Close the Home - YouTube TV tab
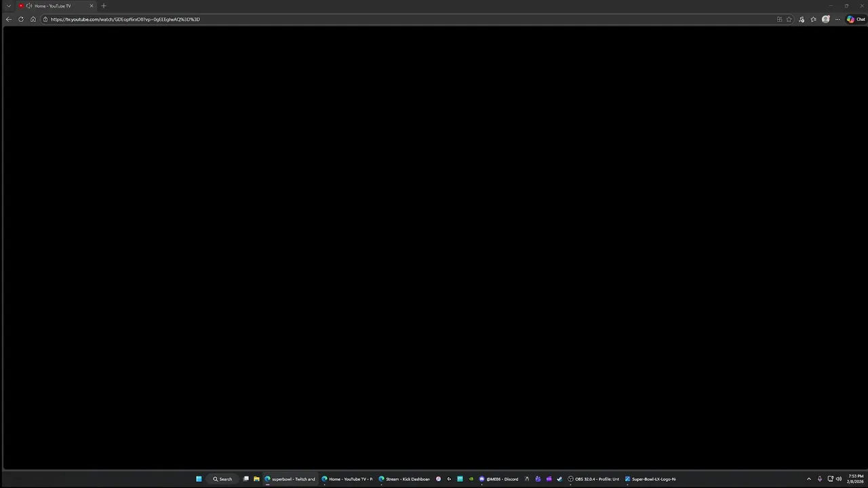 [92, 6]
